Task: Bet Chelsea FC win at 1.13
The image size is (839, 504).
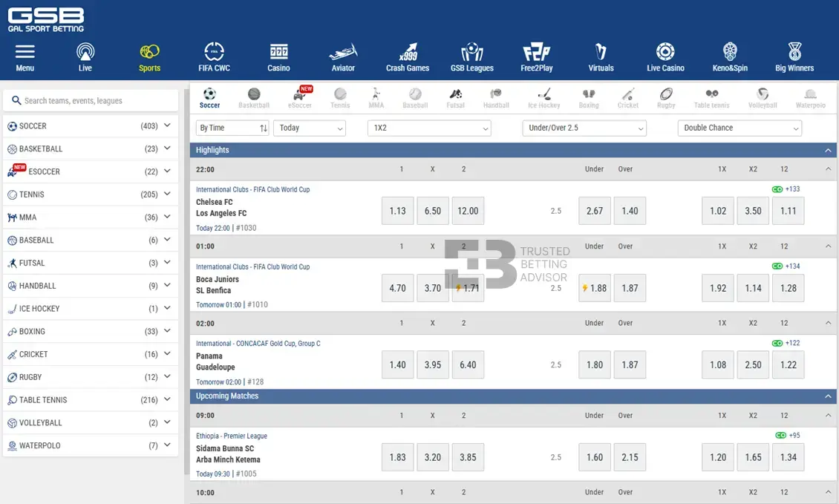Action: [x=397, y=211]
